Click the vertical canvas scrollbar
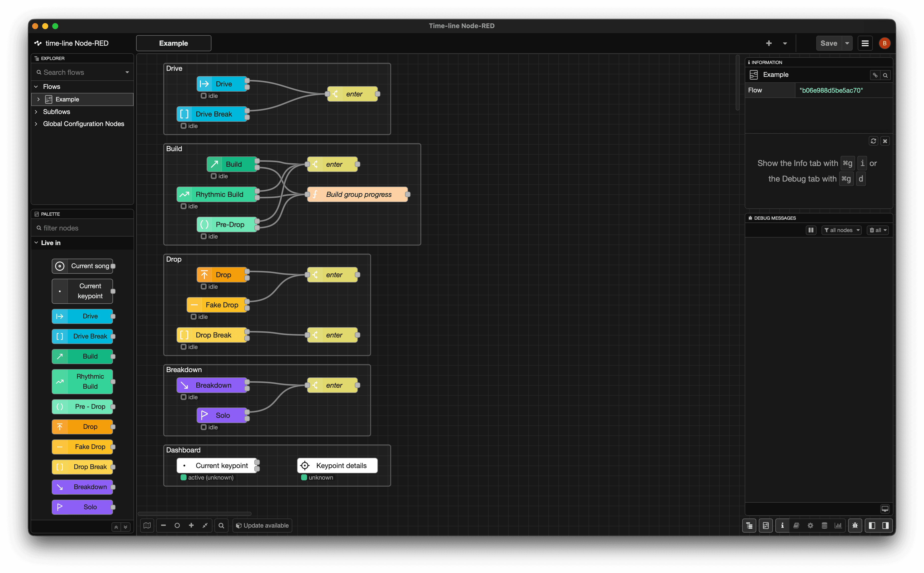Viewport: 924px width, 573px height. pos(738,83)
